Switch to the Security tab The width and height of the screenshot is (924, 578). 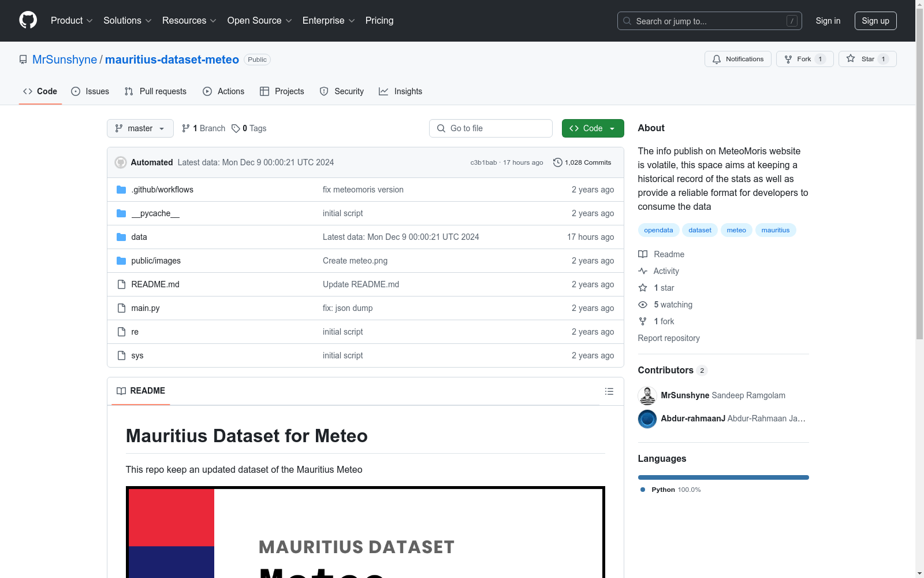click(x=342, y=91)
